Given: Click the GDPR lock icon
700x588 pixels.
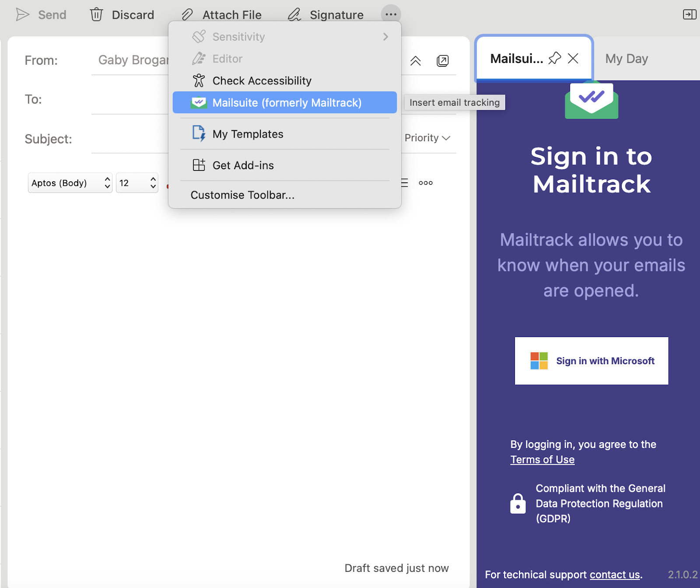Looking at the screenshot, I should point(518,503).
